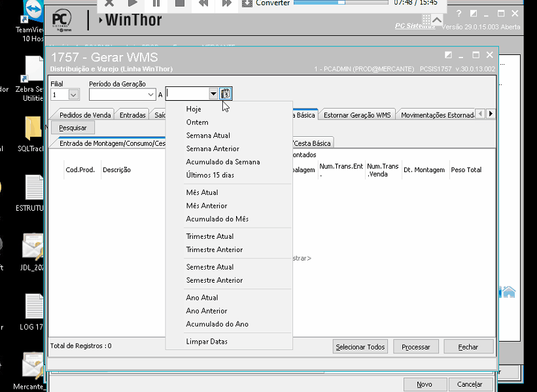Click the Num.Trans.Ent column header
This screenshot has width=537, height=392.
341,169
